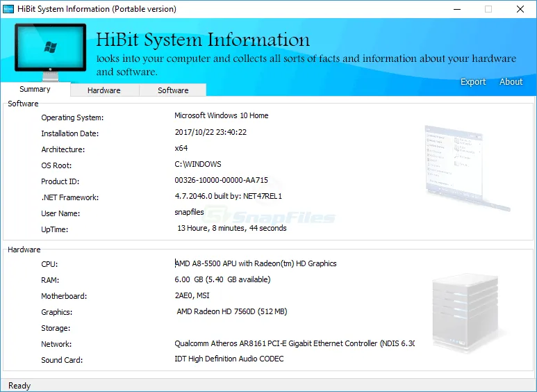Click the maximize window button
Screen dimensions: 537x392
488,9
